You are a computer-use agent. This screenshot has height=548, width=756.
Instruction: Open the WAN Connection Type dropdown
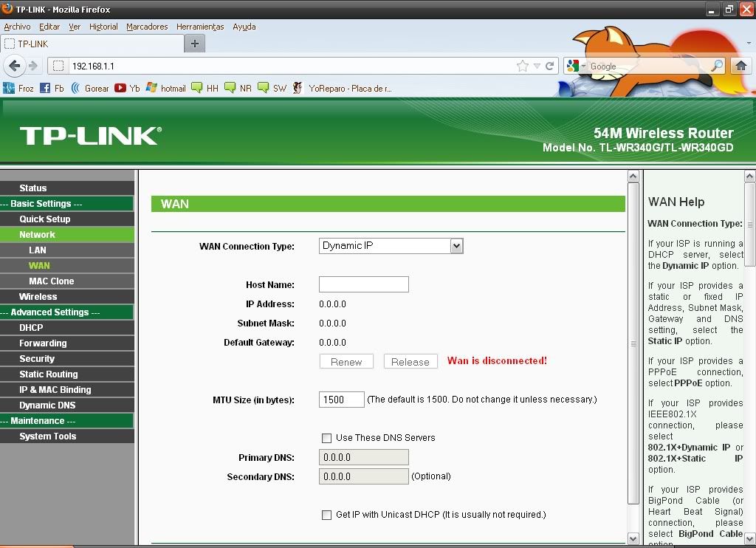pos(391,246)
